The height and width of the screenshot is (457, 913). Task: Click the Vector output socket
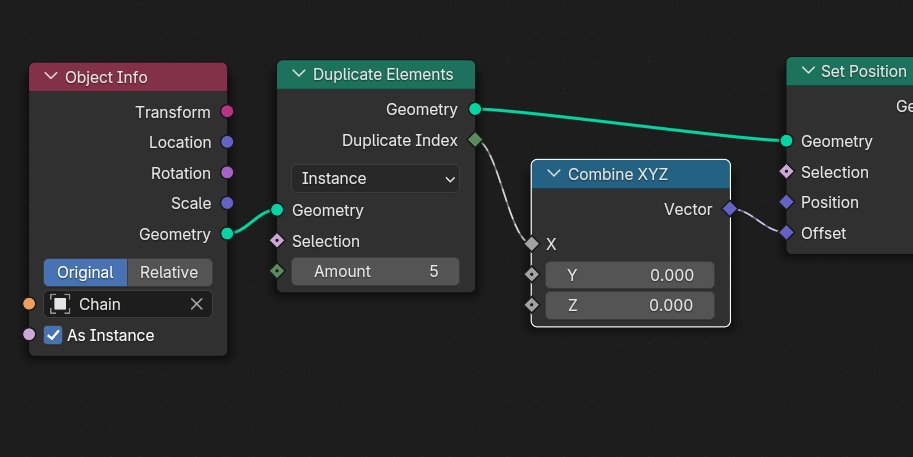coord(730,208)
